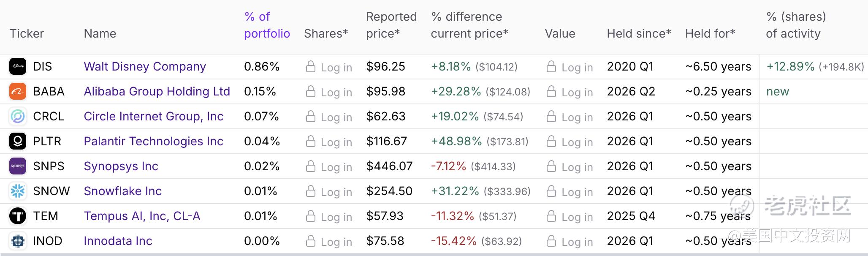Open the Tempus AI, Inc, CL-A link
This screenshot has height=256, width=868.
tap(142, 216)
